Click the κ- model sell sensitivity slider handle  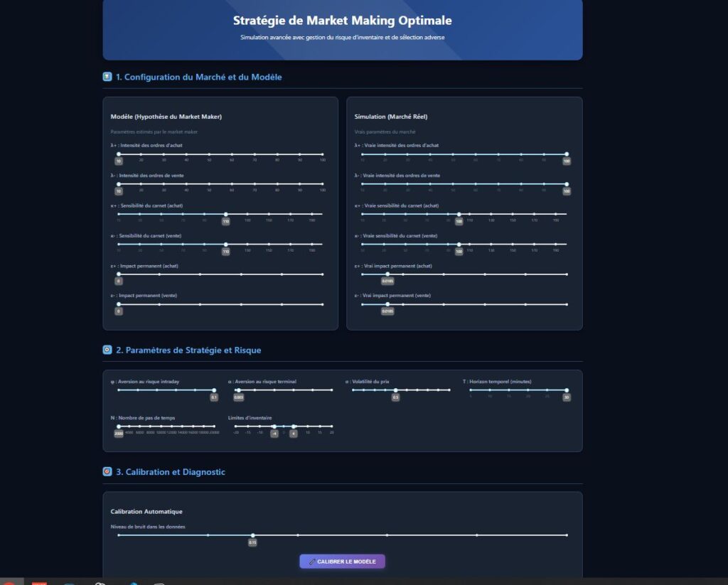pyautogui.click(x=225, y=244)
